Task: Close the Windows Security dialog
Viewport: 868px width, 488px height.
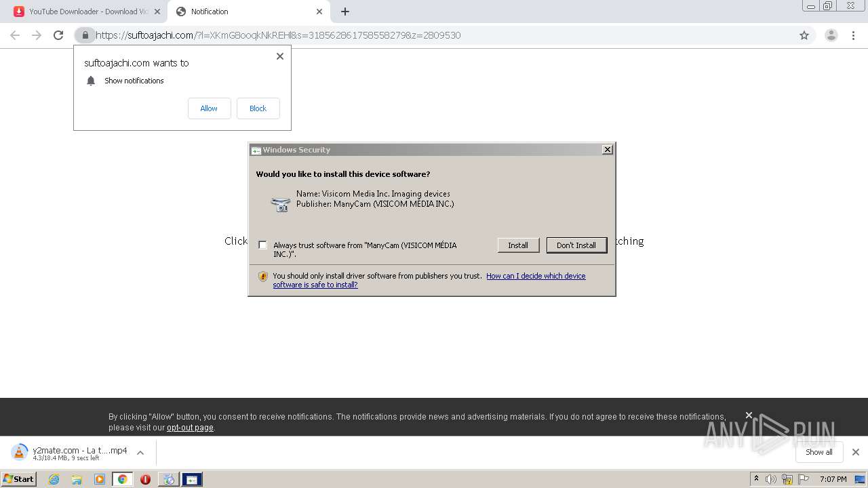Action: 608,150
